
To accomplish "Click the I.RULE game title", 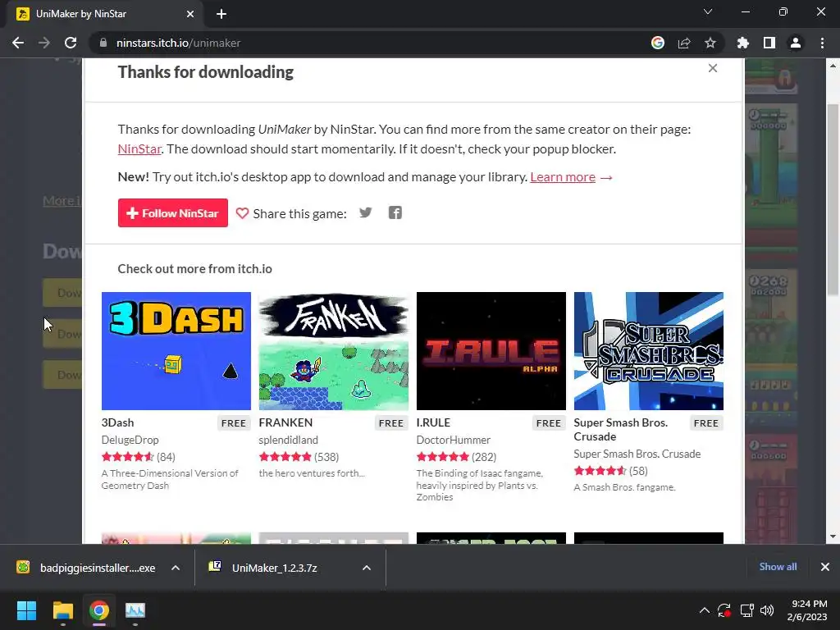I will [x=433, y=422].
